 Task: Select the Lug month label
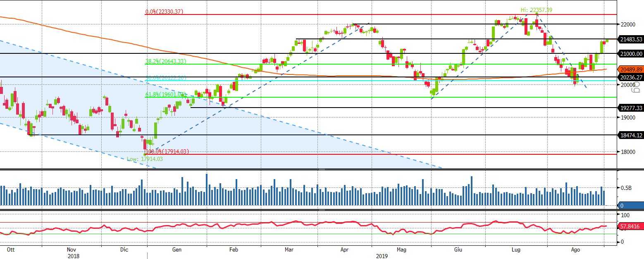click(515, 249)
